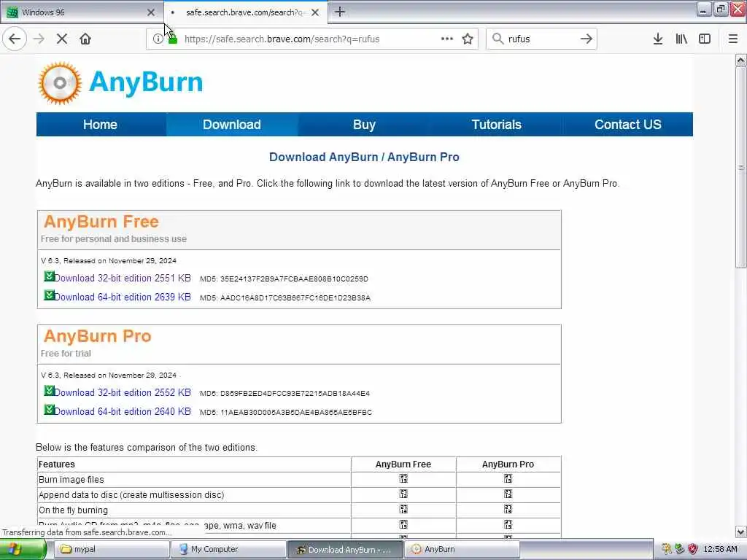Click the vertical scrollbar up arrow
This screenshot has width=747, height=560.
tap(740, 61)
